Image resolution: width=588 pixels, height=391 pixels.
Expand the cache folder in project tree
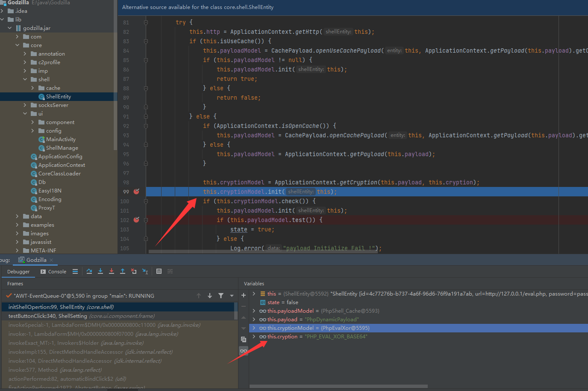coord(33,88)
